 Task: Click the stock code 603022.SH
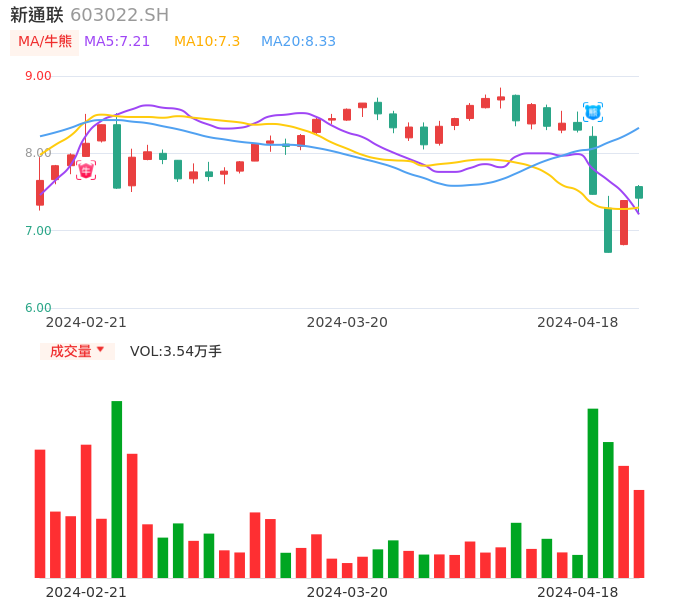pyautogui.click(x=120, y=15)
